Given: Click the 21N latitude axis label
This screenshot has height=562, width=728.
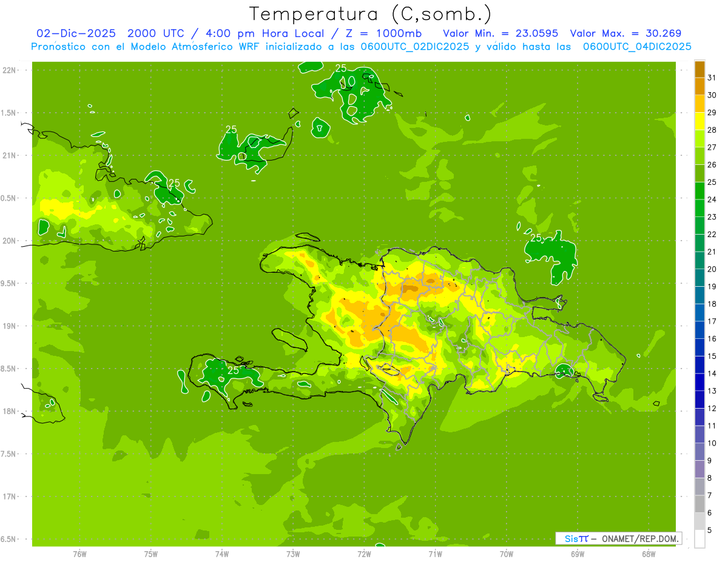Looking at the screenshot, I should point(10,155).
